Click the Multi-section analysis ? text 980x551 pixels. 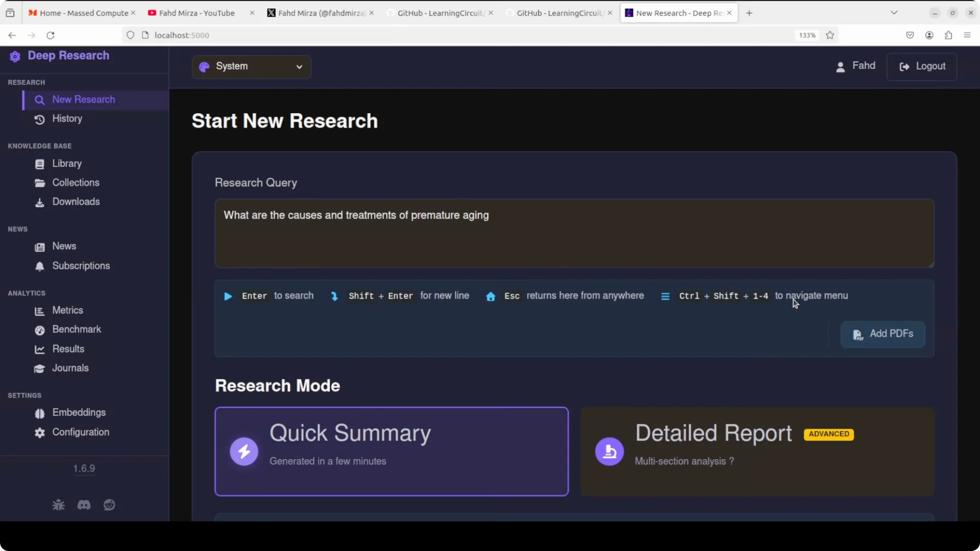(x=684, y=462)
